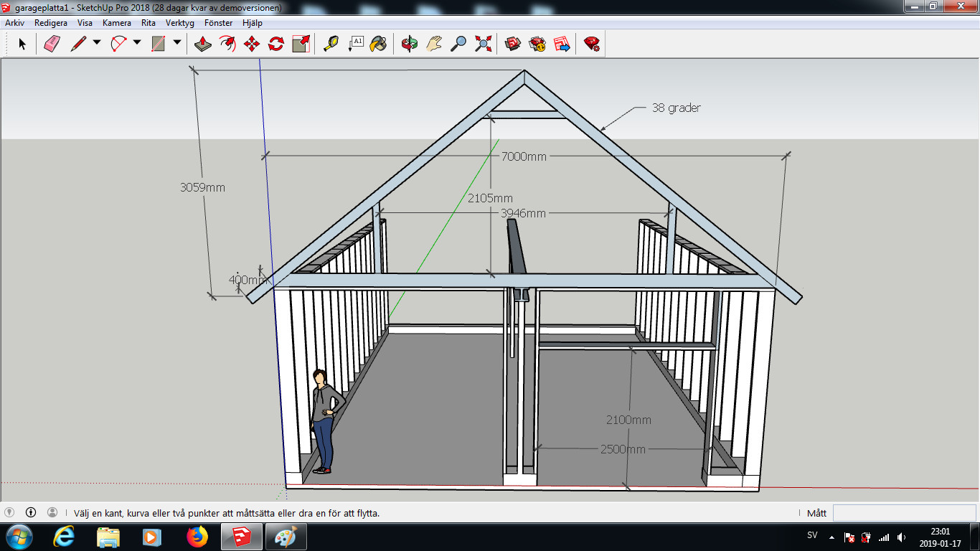Open the Rectangle shapes dropdown arrow
The image size is (980, 551).
coord(177,43)
